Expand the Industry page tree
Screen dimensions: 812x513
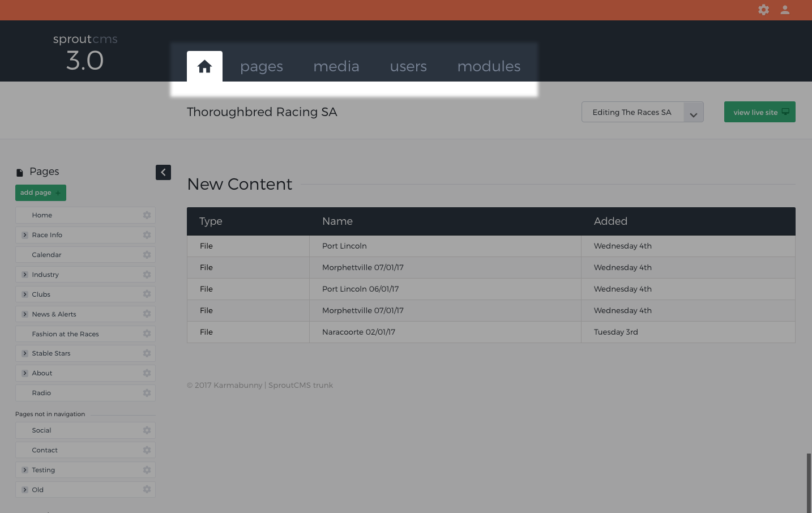click(25, 275)
